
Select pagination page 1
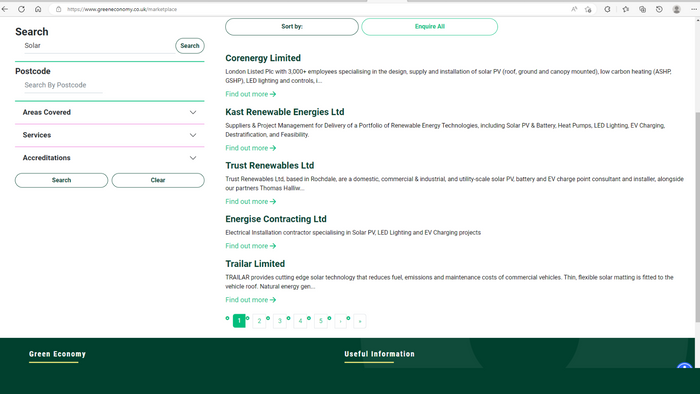[239, 321]
